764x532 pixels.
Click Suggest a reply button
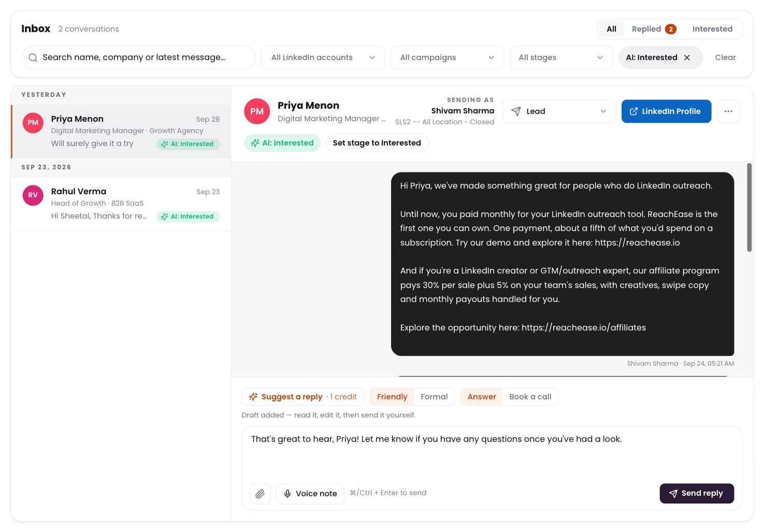302,397
